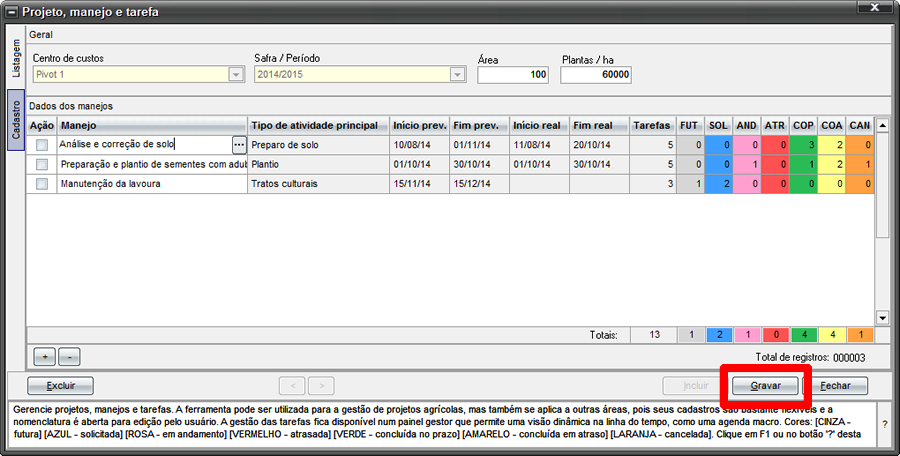Expand the Safra / Período dropdown
The image size is (900, 456).
(457, 75)
